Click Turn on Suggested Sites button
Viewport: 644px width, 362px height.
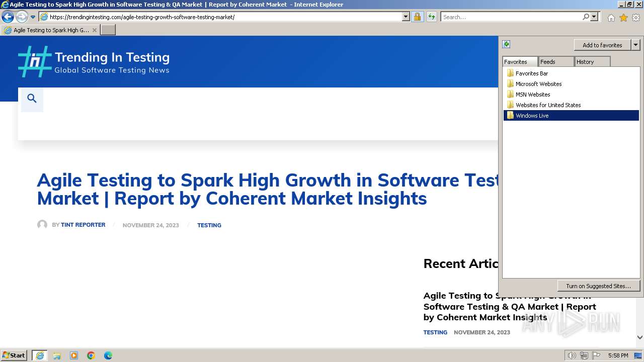(x=598, y=286)
